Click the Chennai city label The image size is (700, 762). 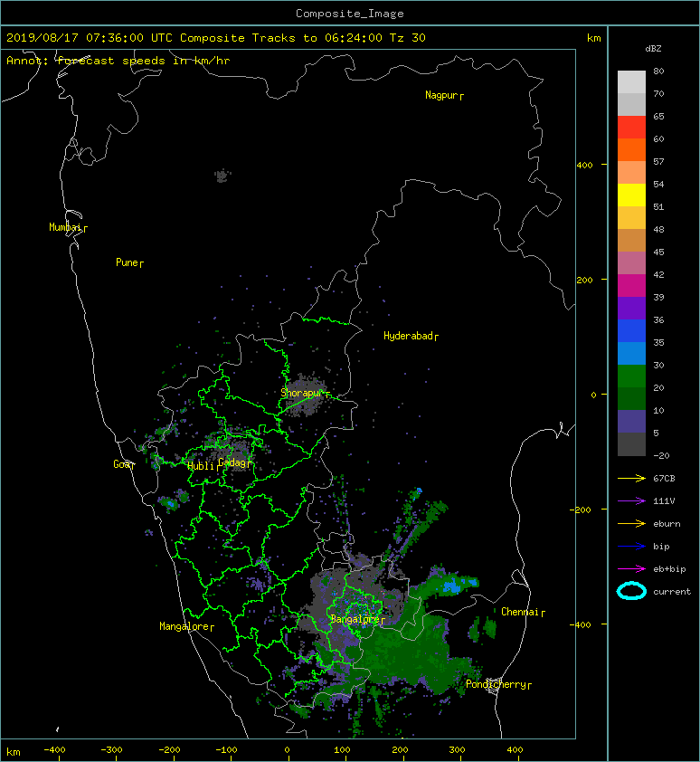520,612
